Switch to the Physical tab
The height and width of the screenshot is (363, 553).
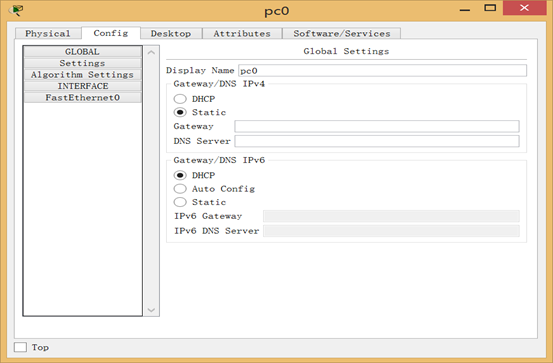pos(48,34)
